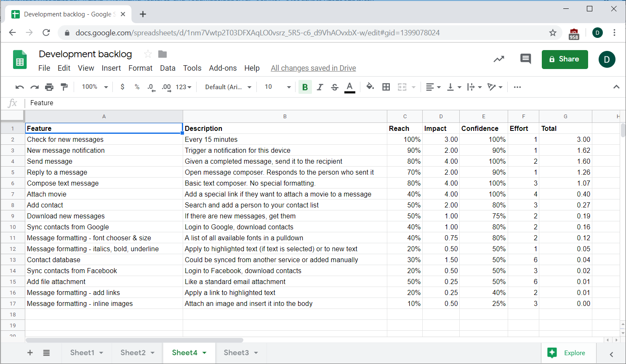Click the Print icon in toolbar
This screenshot has height=364, width=626.
pos(49,87)
